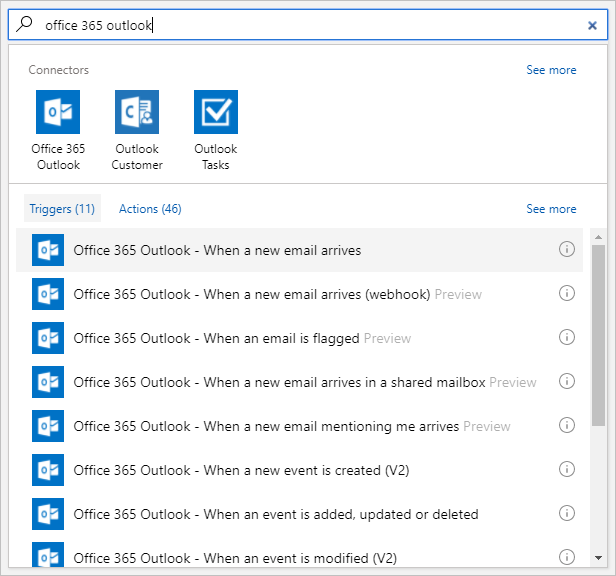Screen dimensions: 616x576
Task: Show info for event added, updated or deleted
Action: point(566,513)
